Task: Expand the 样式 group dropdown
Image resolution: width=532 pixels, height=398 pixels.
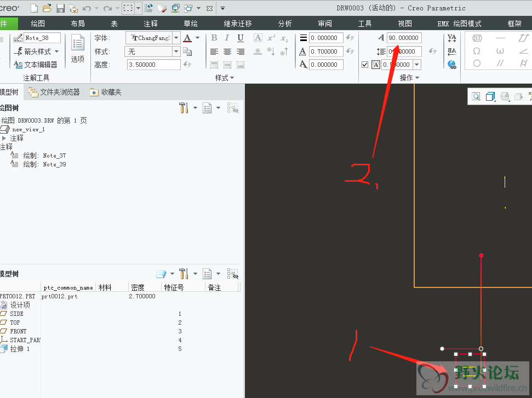Action: point(225,78)
